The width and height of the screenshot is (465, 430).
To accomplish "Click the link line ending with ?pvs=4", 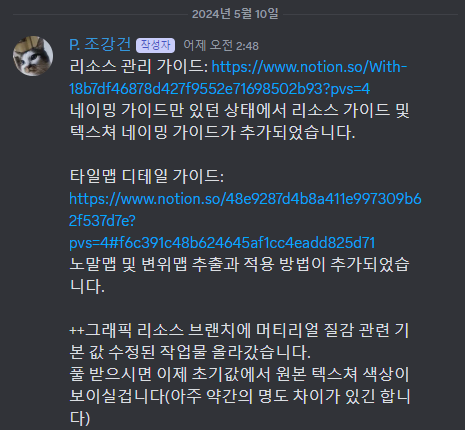I will point(220,89).
